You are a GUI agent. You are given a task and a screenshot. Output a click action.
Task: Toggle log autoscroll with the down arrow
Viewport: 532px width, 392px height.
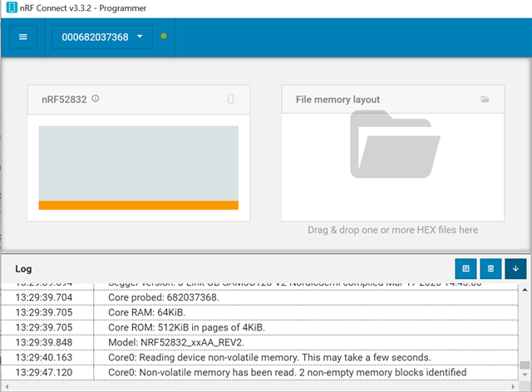(515, 268)
